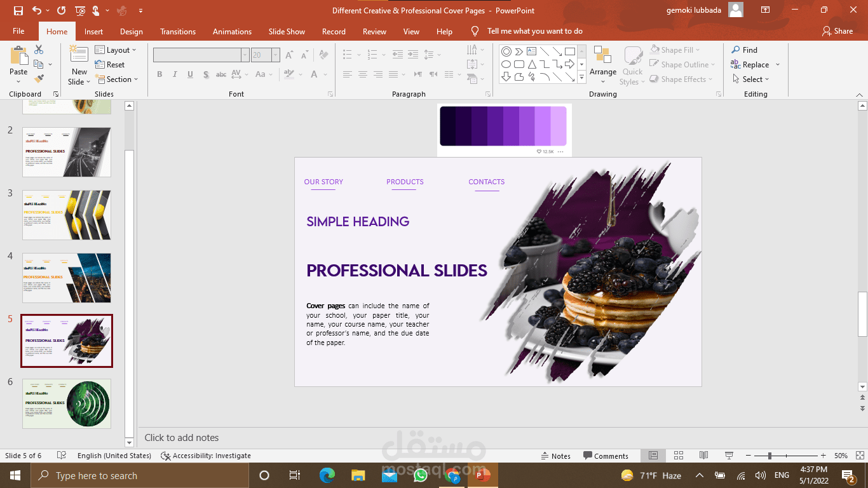Screen dimensions: 868x488
Task: Open the font size dropdown arrow
Action: tap(276, 55)
